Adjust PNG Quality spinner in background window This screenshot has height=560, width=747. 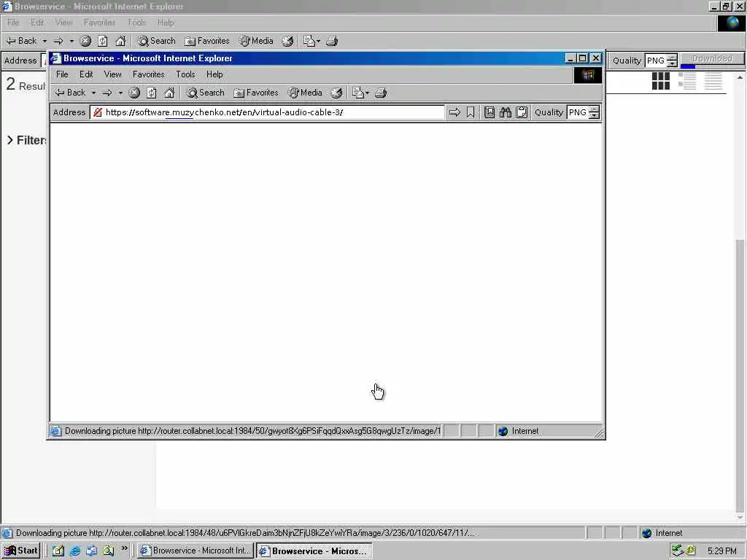(672, 61)
